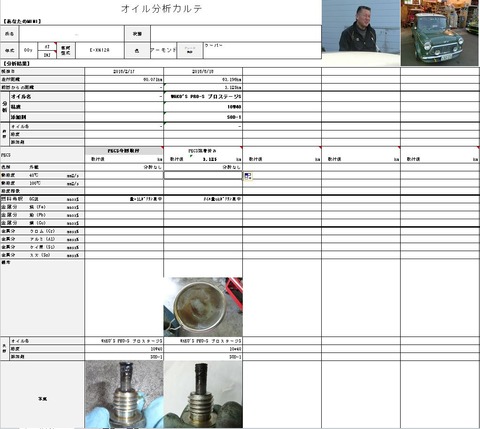Click the クロム (Cr) row label
The height and width of the screenshot is (429, 480).
click(42, 231)
